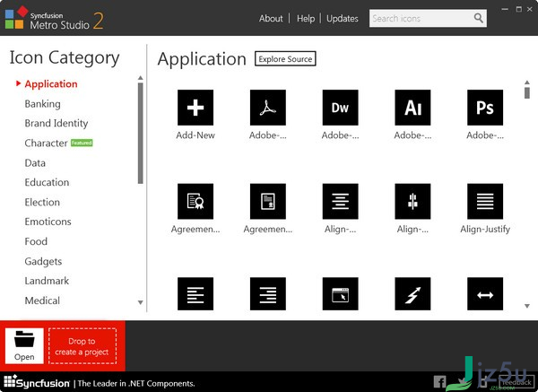Click icon grid scroll up arrow

point(527,83)
